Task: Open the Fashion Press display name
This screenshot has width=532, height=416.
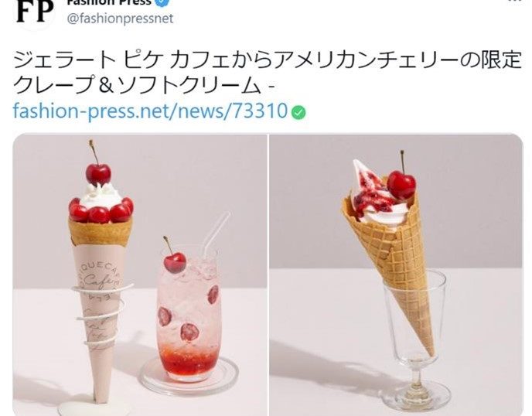Action: coord(109,2)
